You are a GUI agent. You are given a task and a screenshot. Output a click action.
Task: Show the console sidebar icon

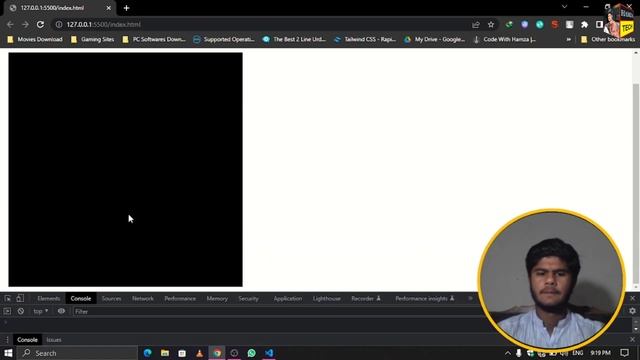point(7,311)
